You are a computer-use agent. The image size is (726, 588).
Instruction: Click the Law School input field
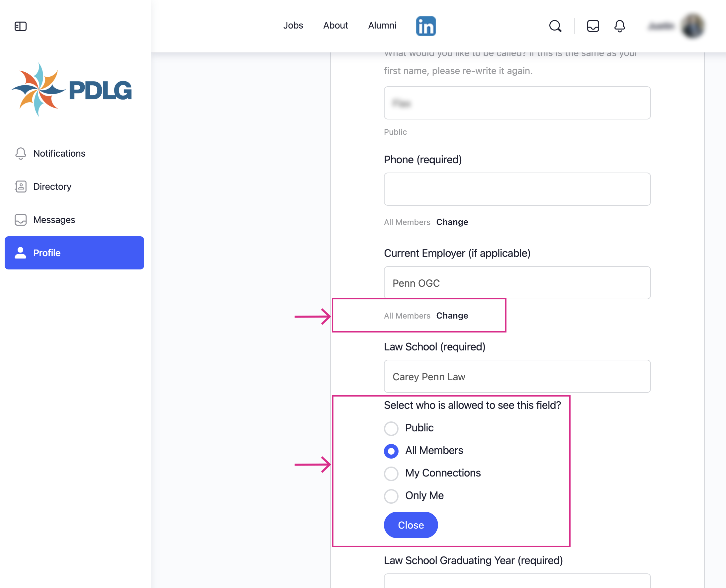[517, 376]
